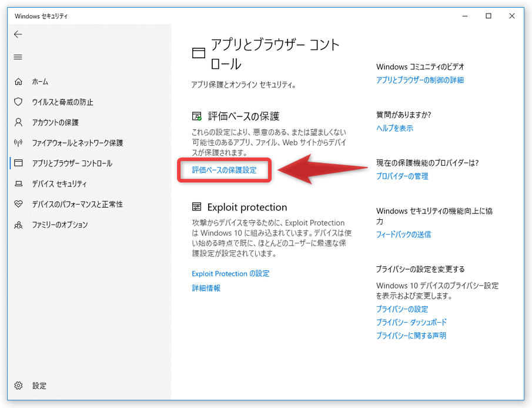Open プロバイダーの管理 link
The height and width of the screenshot is (408, 532).
pos(402,176)
